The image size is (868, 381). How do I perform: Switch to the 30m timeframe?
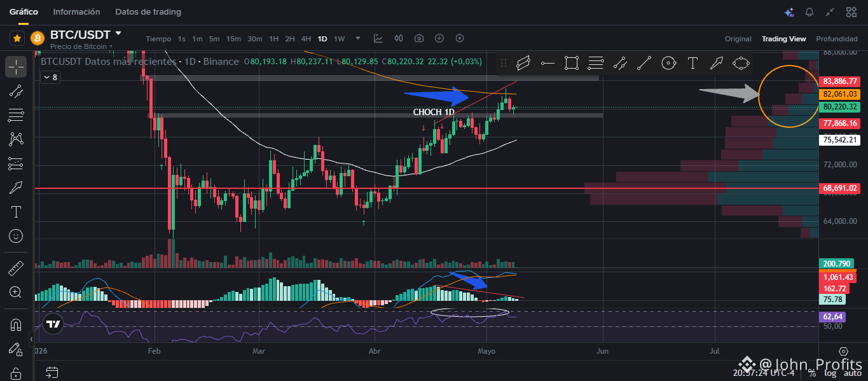(x=255, y=39)
